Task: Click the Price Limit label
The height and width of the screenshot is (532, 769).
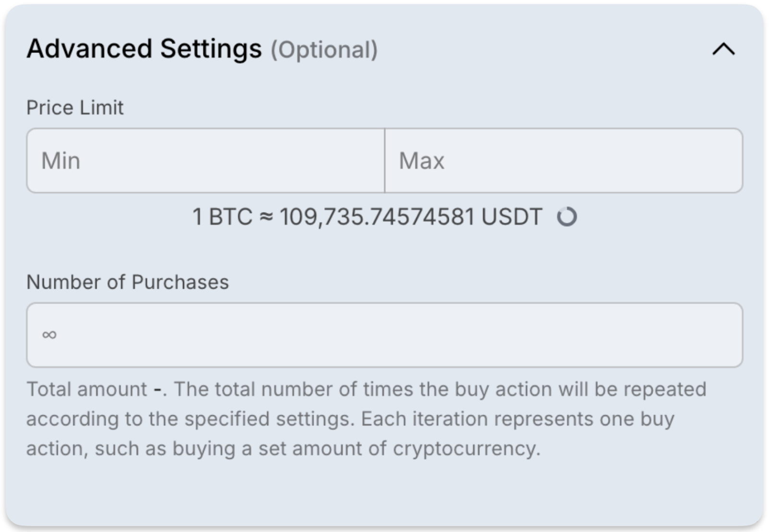Action: click(75, 108)
